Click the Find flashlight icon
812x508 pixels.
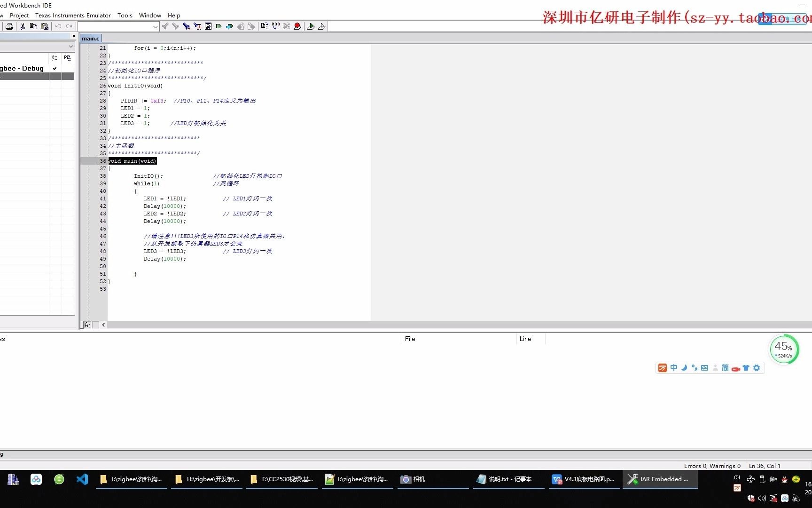[x=187, y=26]
